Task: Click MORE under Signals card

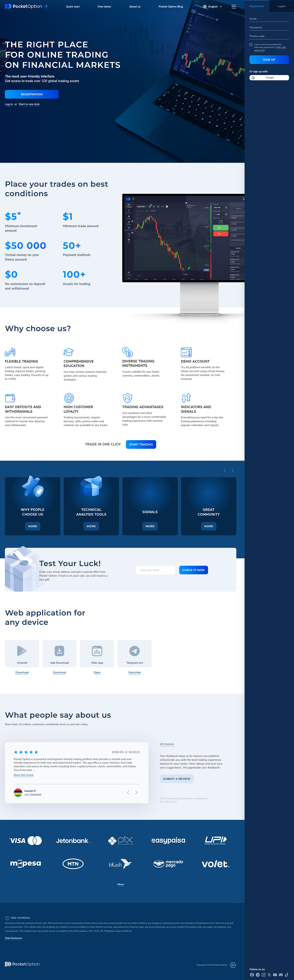Action: 150,526
